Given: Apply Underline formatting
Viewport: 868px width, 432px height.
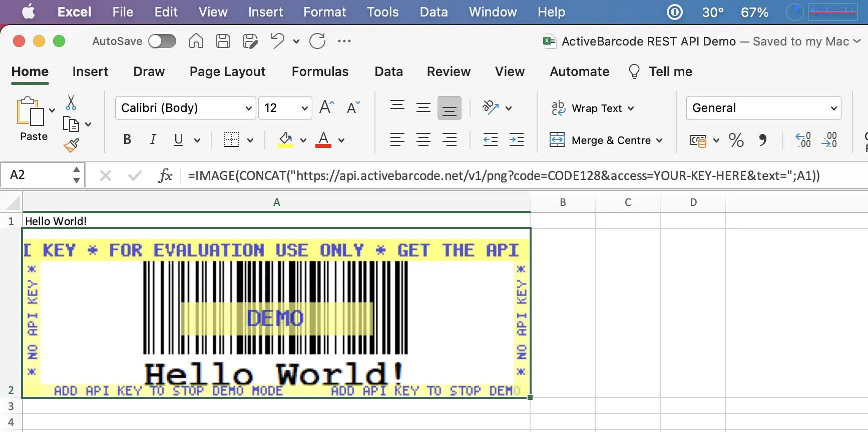Looking at the screenshot, I should pyautogui.click(x=179, y=140).
